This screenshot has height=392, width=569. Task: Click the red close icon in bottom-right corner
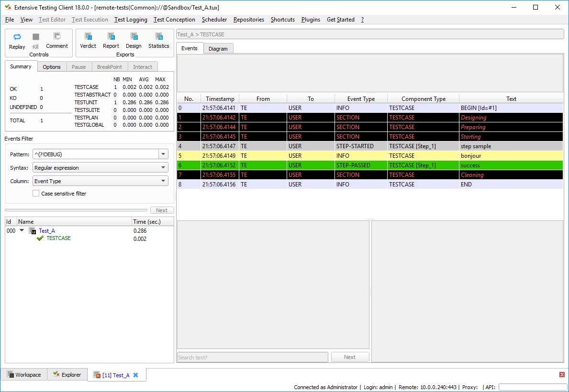click(562, 375)
